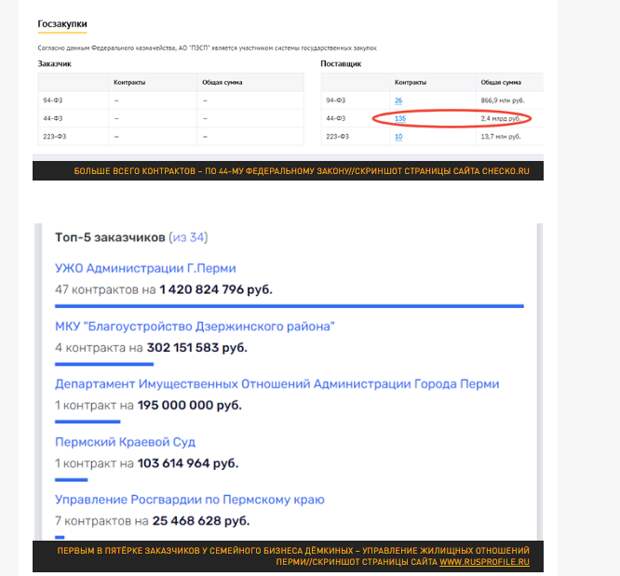Click the progress bar under УЖО Администрации Г.Перми
620x576 pixels.
(289, 306)
